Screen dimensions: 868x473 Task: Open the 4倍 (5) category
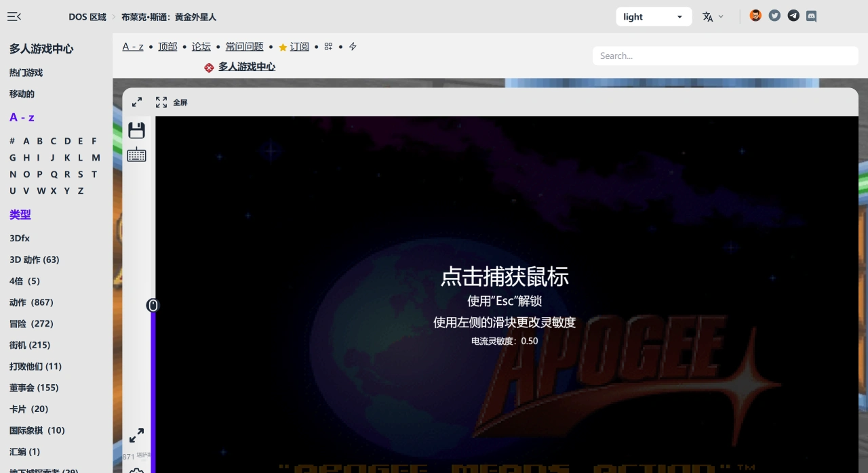pos(24,281)
